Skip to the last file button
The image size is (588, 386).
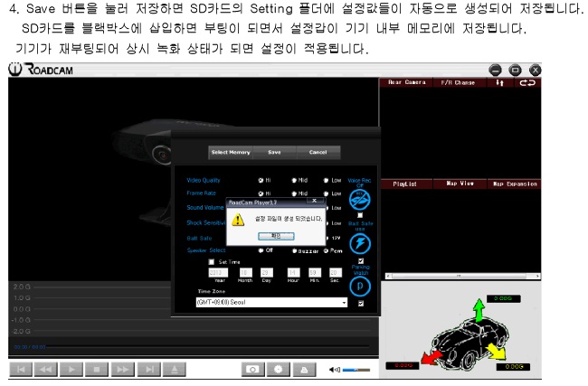pyautogui.click(x=149, y=370)
